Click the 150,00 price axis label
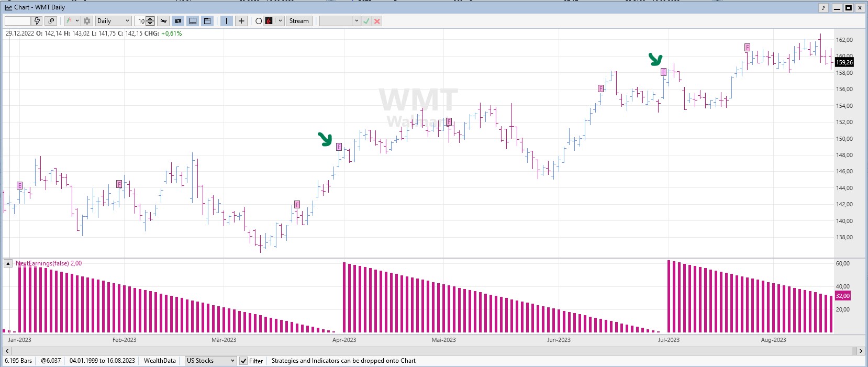 tap(844, 139)
